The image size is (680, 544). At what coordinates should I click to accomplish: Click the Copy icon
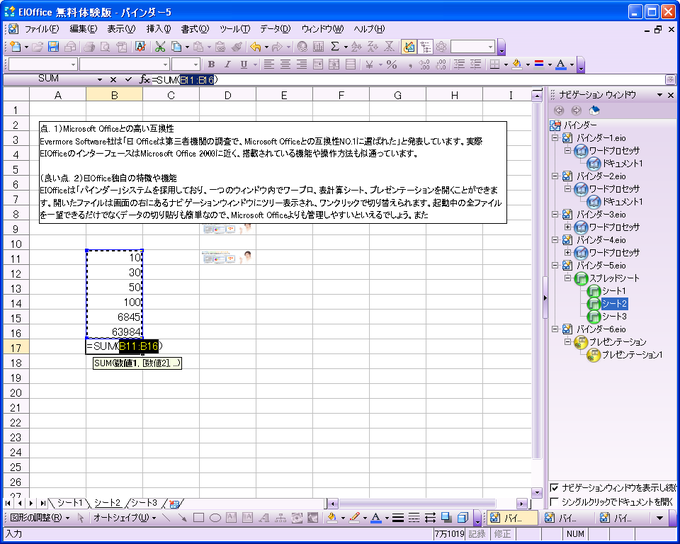click(176, 46)
